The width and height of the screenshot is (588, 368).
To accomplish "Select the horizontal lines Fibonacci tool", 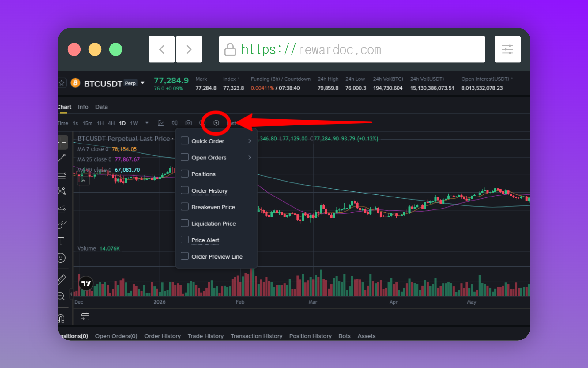I will point(62,175).
